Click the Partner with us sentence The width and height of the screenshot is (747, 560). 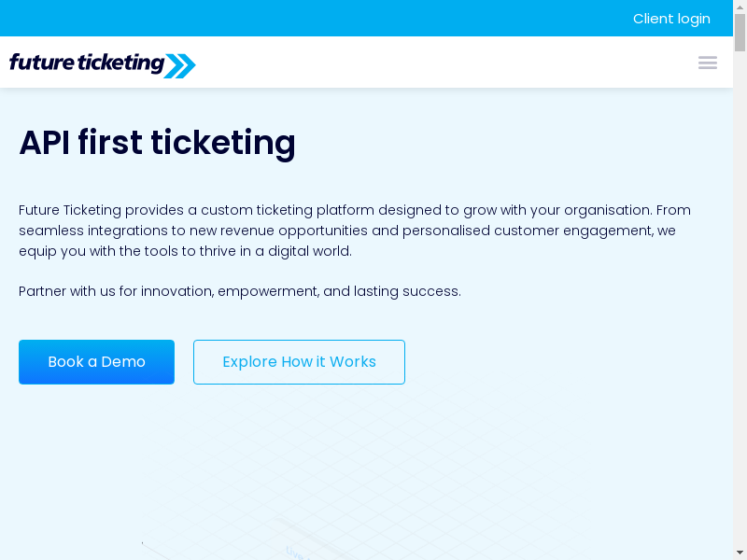240,291
